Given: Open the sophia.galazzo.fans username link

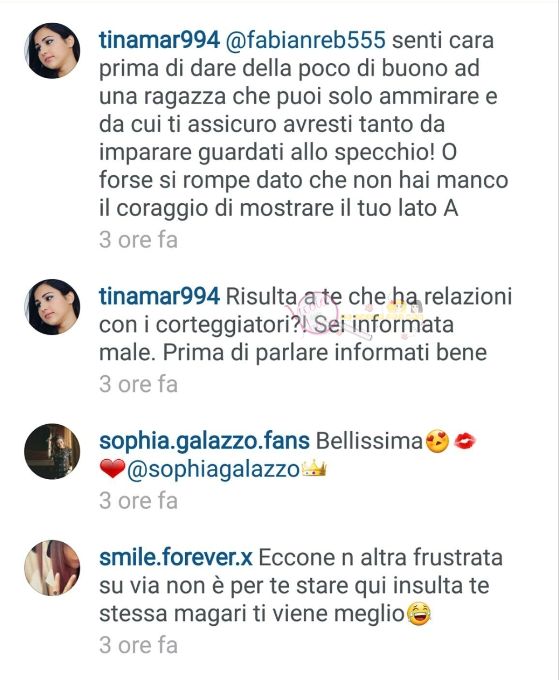Looking at the screenshot, I should coord(204,441).
